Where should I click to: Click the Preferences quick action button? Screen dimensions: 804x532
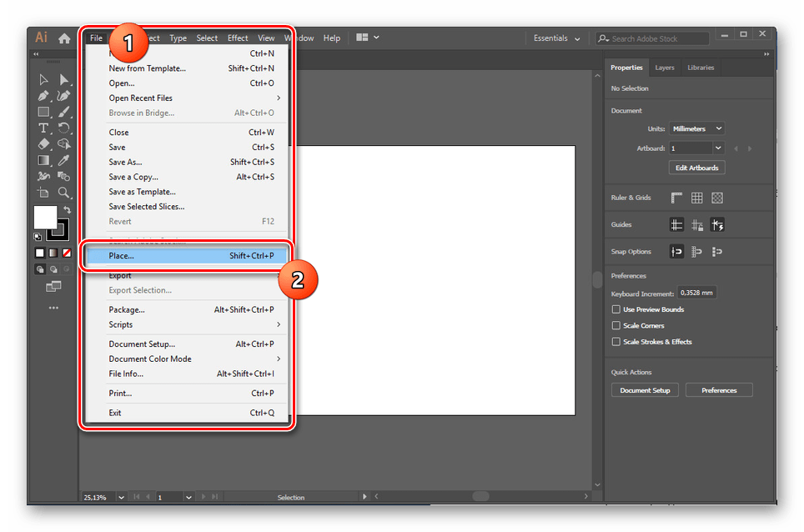719,390
